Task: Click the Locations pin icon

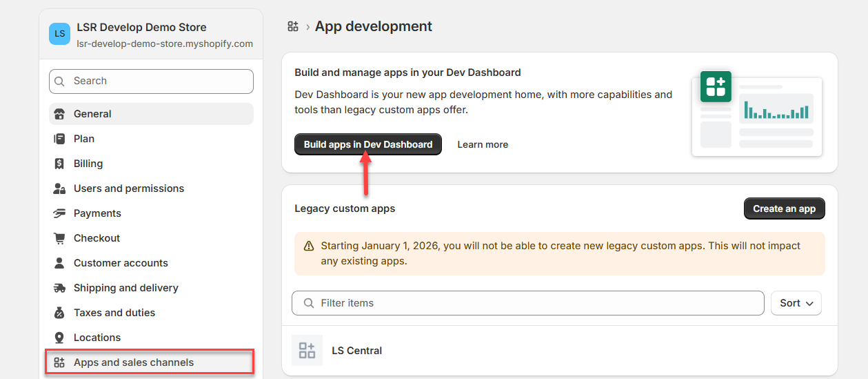Action: 59,338
